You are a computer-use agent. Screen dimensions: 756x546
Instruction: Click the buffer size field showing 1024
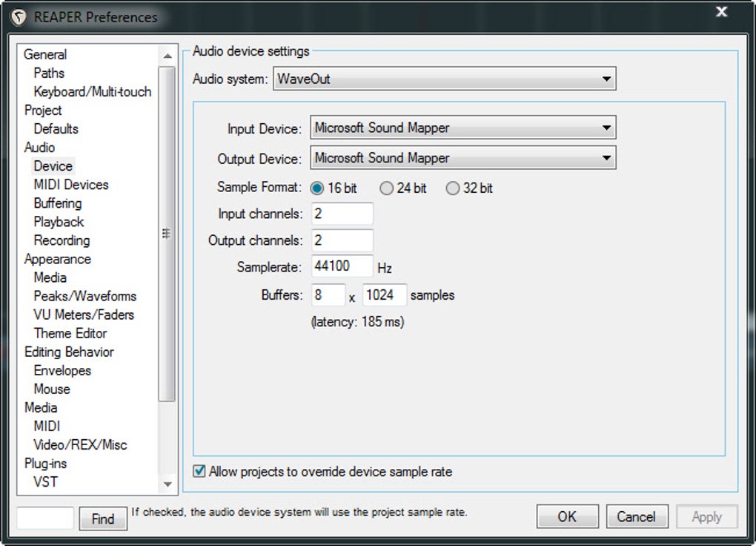385,295
